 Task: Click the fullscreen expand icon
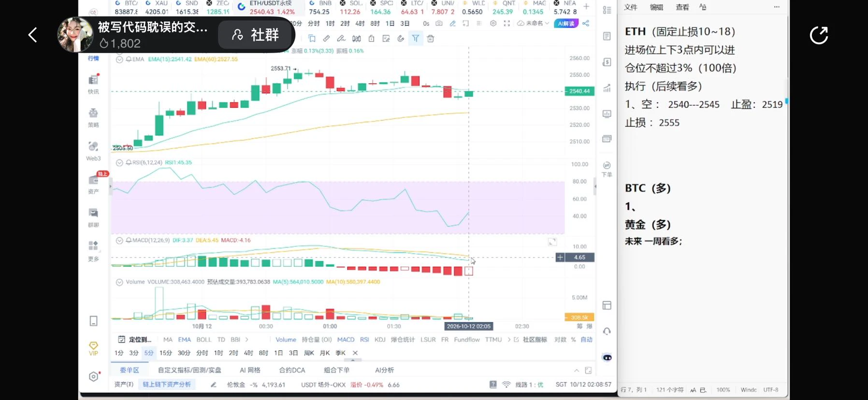pyautogui.click(x=506, y=23)
